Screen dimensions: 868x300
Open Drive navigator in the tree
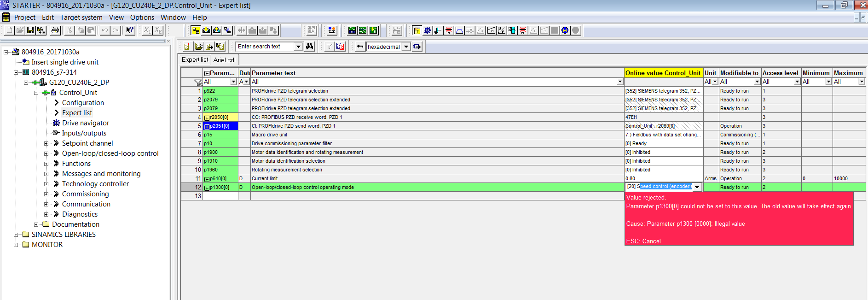86,123
